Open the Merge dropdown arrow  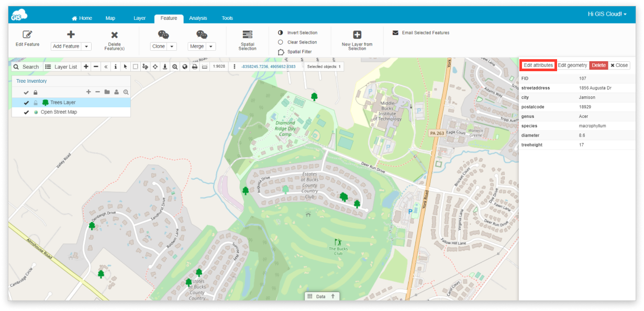(210, 47)
